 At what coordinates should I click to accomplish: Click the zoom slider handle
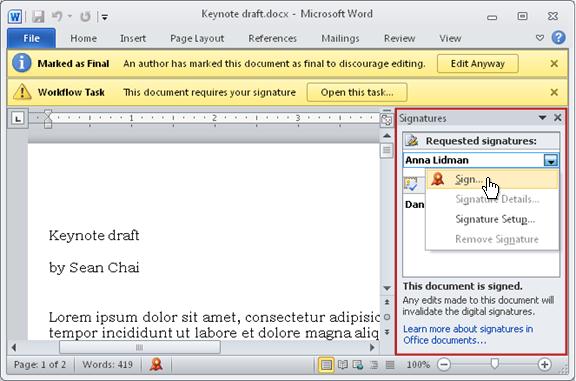coord(494,364)
